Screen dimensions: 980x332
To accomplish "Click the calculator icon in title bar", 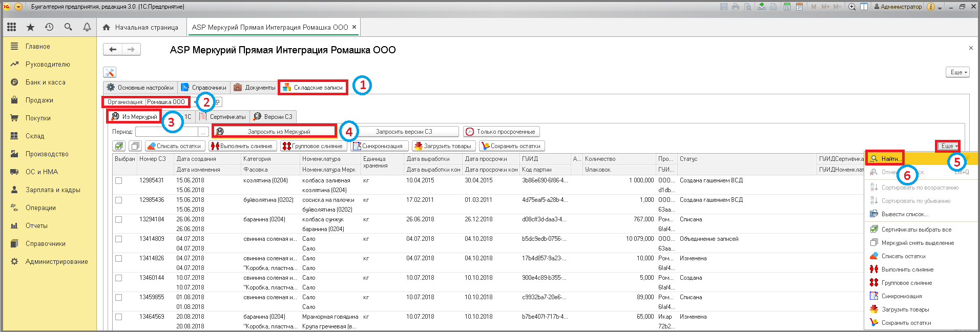I will pyautogui.click(x=786, y=7).
